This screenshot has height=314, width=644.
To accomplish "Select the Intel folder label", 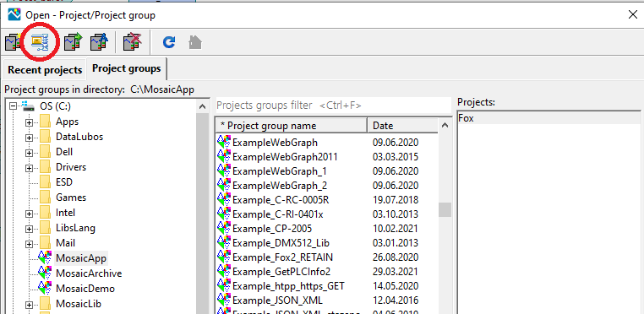I will pos(65,213).
